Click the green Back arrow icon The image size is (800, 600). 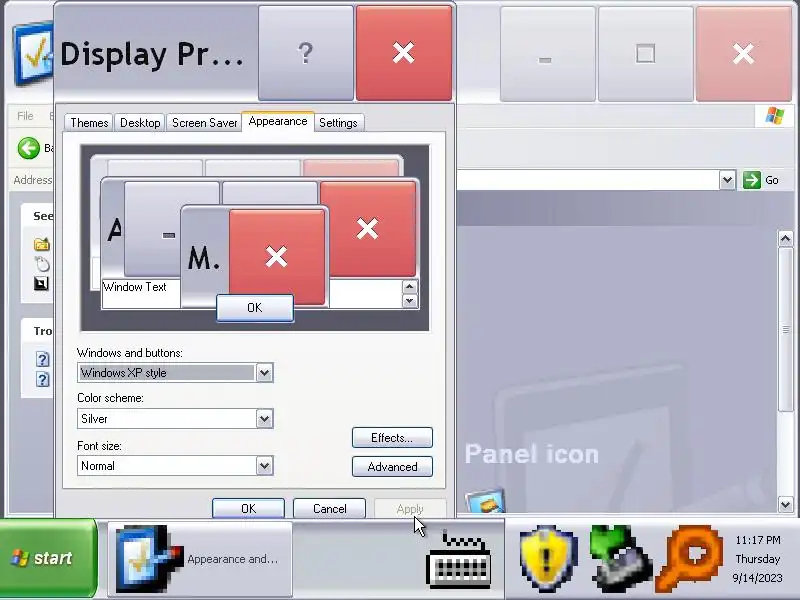(29, 148)
